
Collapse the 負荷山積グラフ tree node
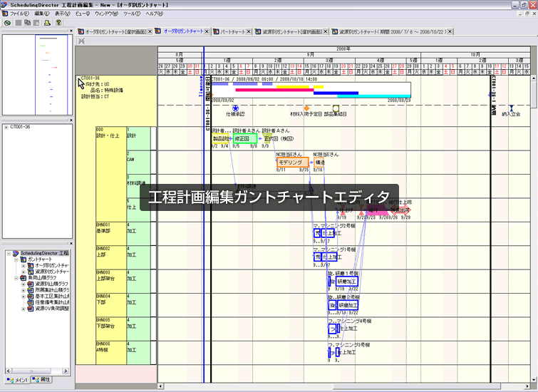pos(16,278)
